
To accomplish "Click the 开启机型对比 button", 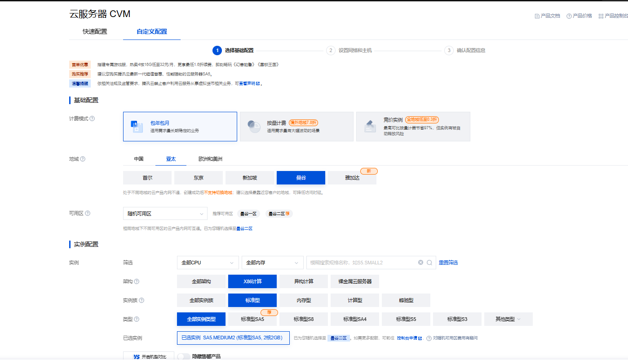I will pos(149,357).
